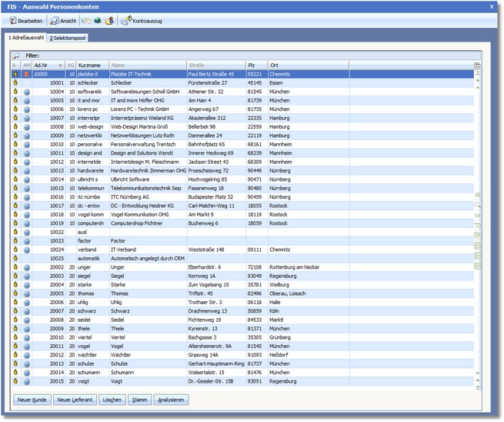This screenshot has width=504, height=422.
Task: Click the person icon before Kontoauszug
Action: pos(109,21)
